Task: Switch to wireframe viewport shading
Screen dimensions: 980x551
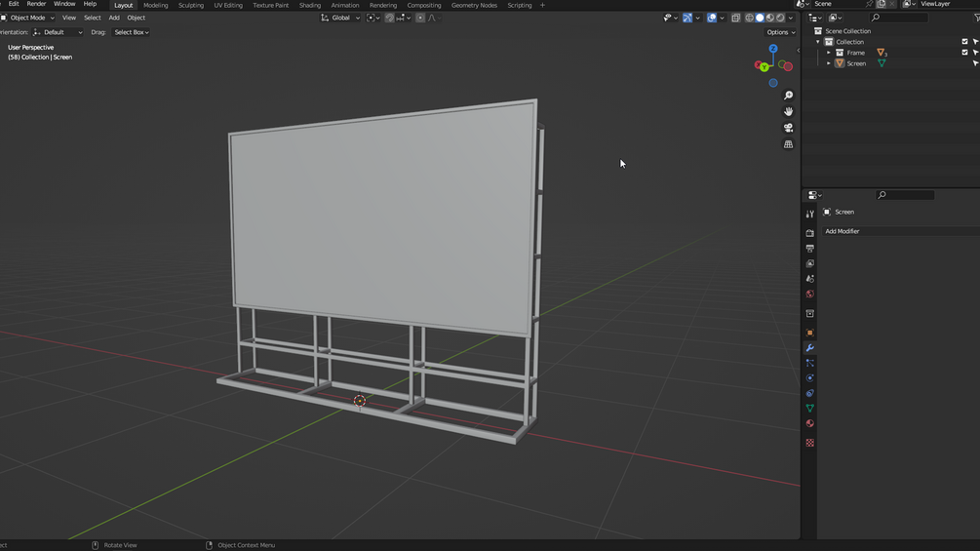Action: point(749,18)
